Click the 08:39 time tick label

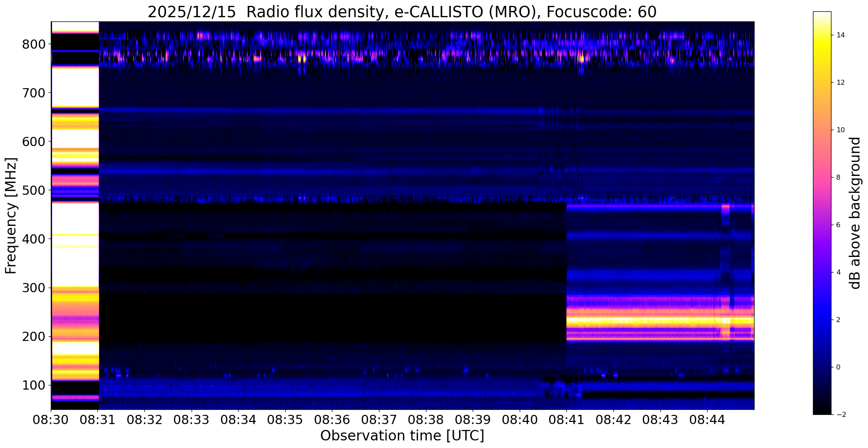[x=473, y=419]
